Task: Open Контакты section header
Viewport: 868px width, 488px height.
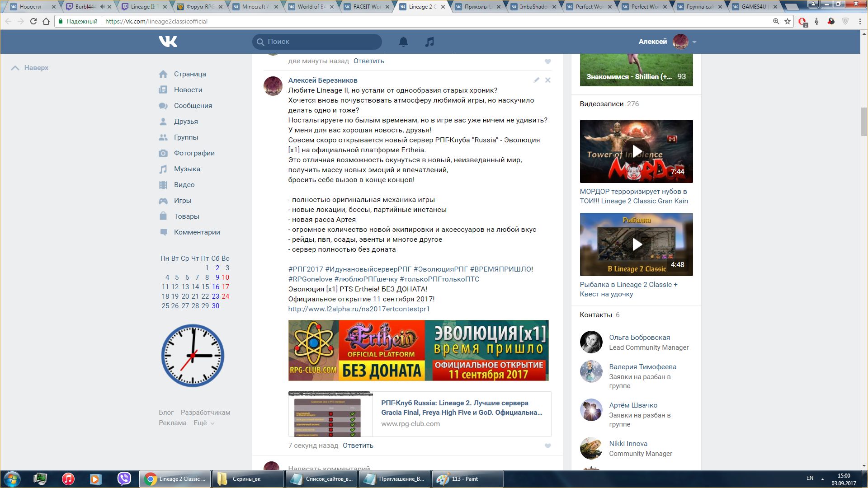Action: click(599, 315)
